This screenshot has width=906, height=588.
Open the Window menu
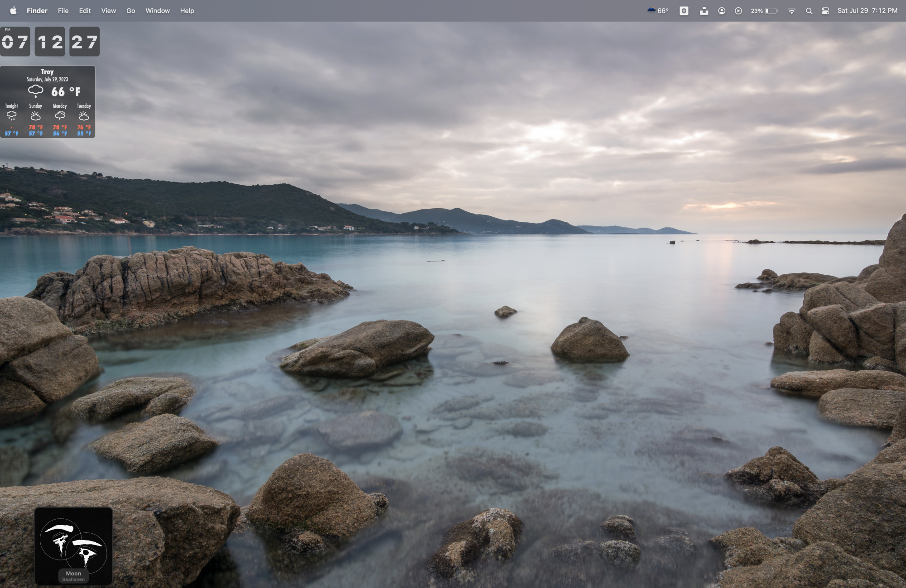click(157, 10)
